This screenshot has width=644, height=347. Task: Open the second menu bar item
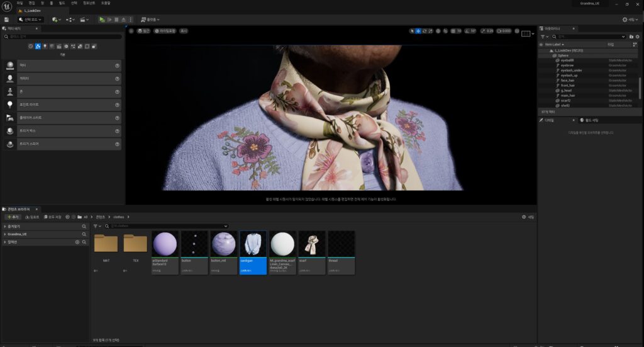click(x=31, y=3)
